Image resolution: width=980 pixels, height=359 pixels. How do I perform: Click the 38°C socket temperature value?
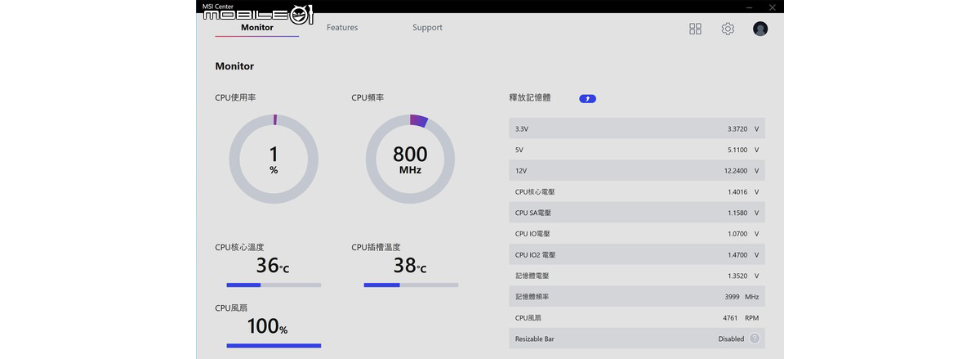pos(410,266)
